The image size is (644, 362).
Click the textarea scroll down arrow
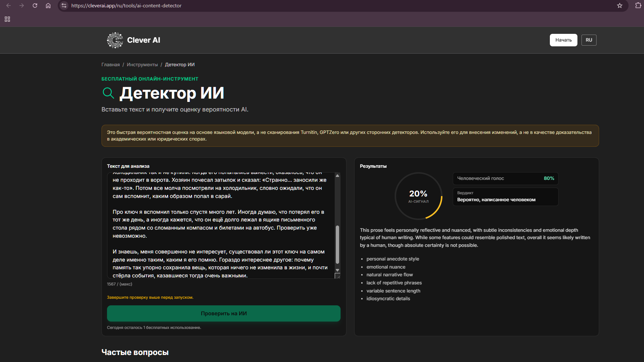337,270
